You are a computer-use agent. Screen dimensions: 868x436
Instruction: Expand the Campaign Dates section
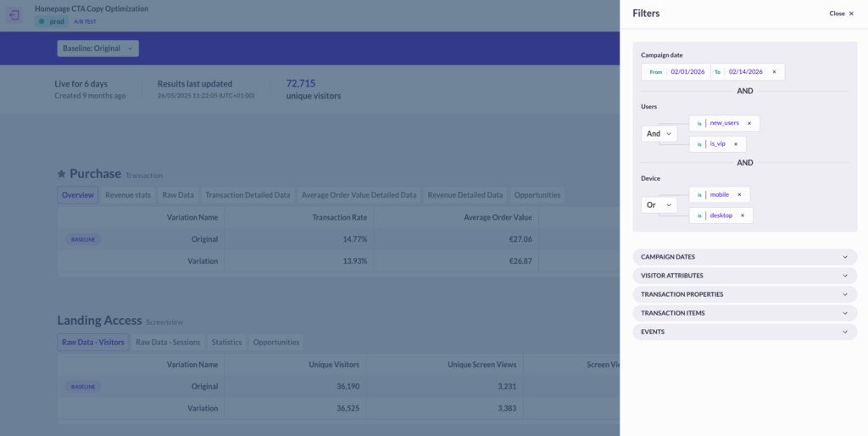coord(744,257)
